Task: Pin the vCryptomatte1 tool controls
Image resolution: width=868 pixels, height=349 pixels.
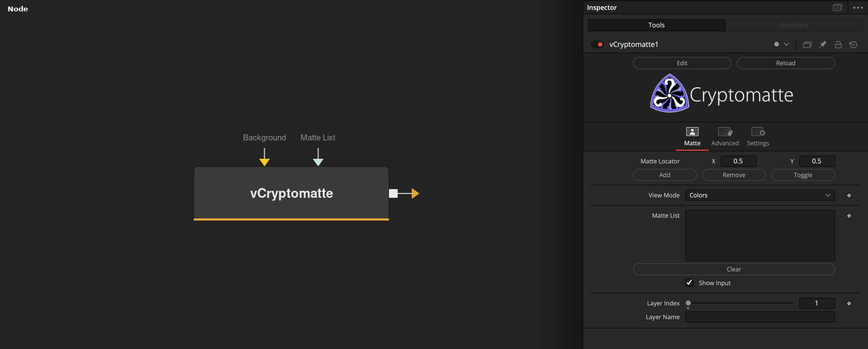Action: [822, 44]
